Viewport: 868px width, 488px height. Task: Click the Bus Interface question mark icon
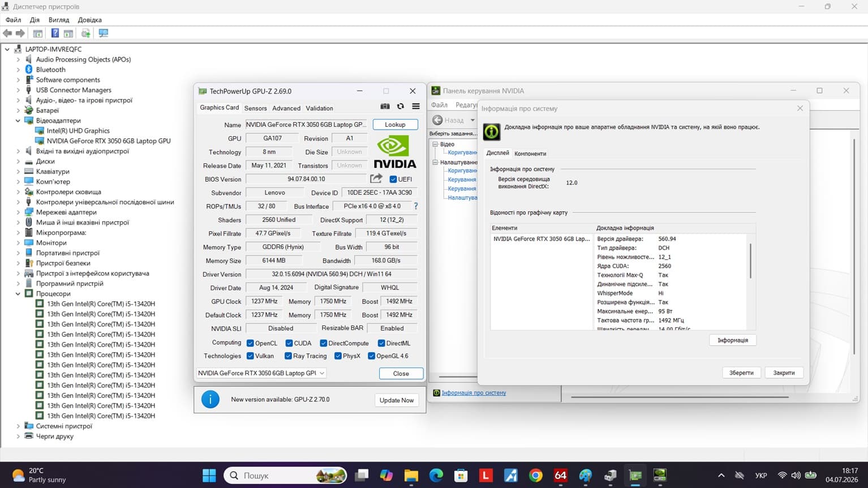click(x=416, y=206)
